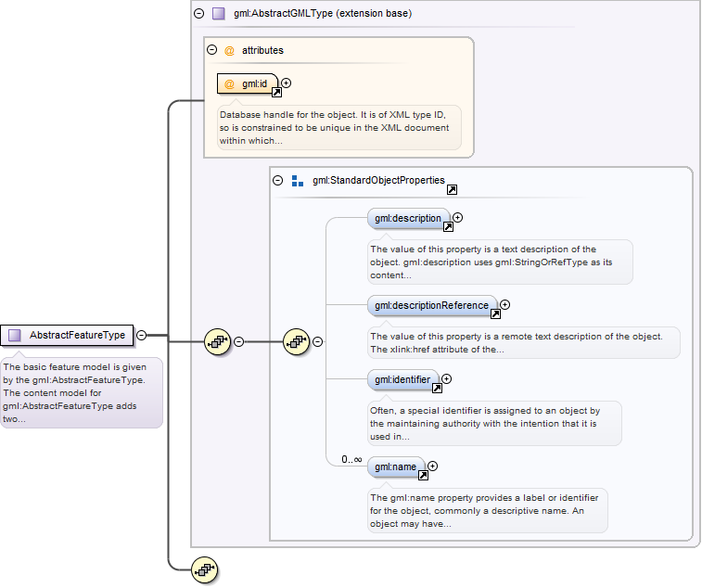This screenshot has height=588, width=702.
Task: Select the inner sequence icon before the elements
Action: pyautogui.click(x=296, y=341)
